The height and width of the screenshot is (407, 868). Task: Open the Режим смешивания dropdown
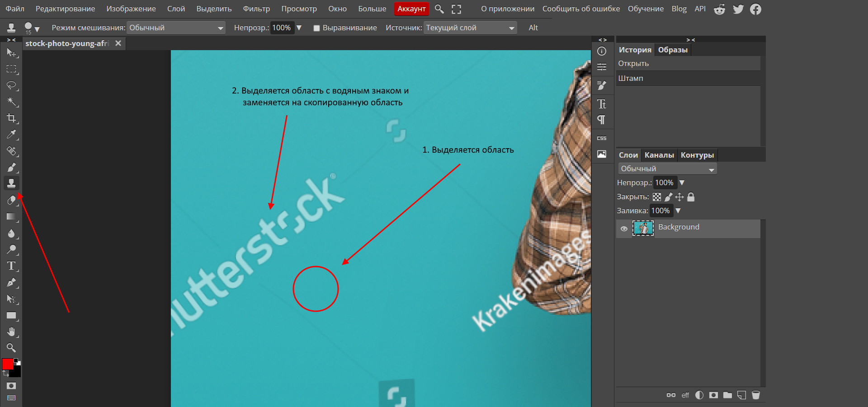[x=176, y=28]
